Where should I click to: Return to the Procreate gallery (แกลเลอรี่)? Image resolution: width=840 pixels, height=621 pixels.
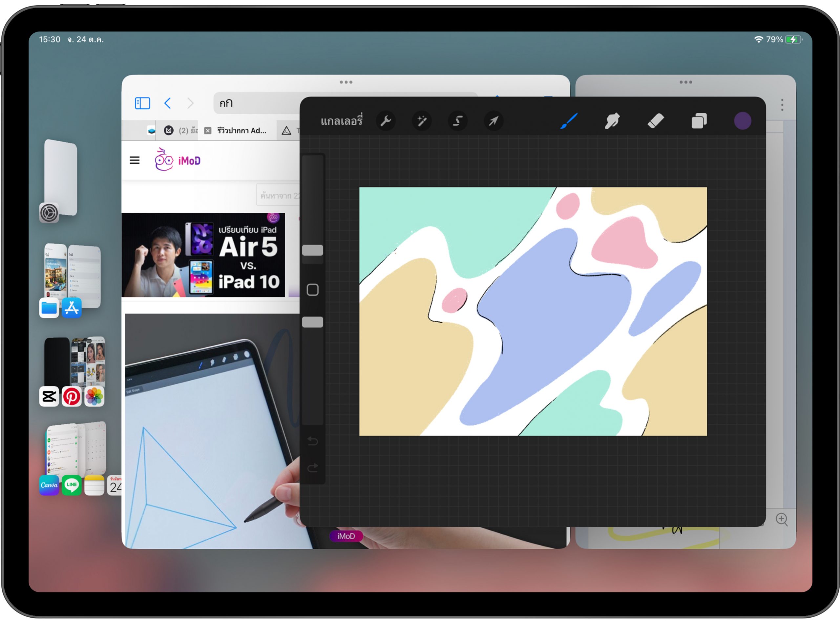[x=341, y=121]
